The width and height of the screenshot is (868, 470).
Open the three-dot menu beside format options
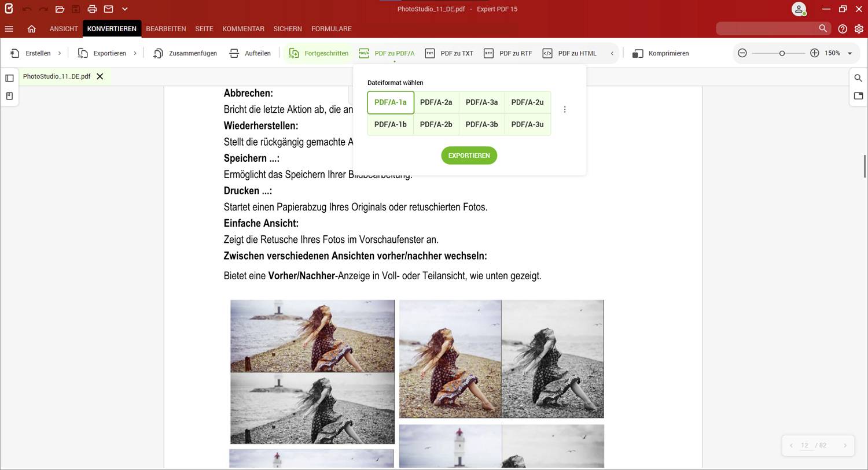pos(565,109)
